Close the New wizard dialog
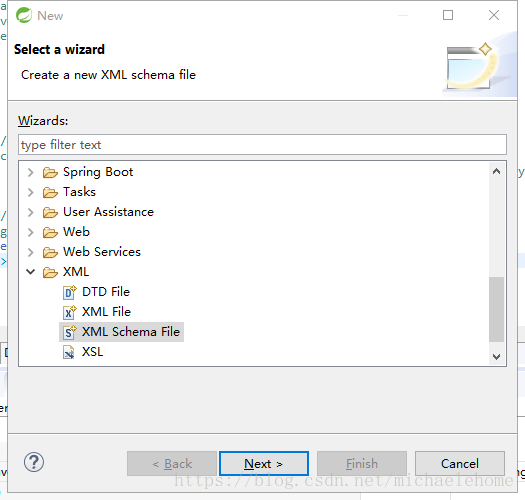This screenshot has width=525, height=500. pyautogui.click(x=494, y=15)
